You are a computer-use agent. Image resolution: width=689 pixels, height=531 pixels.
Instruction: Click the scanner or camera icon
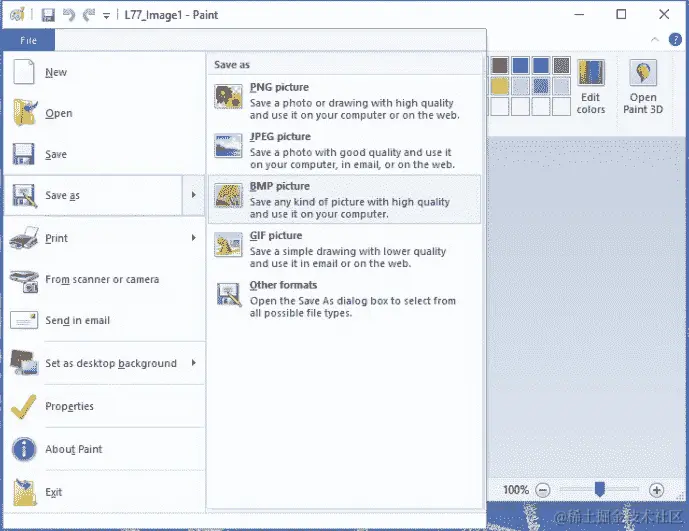click(24, 280)
